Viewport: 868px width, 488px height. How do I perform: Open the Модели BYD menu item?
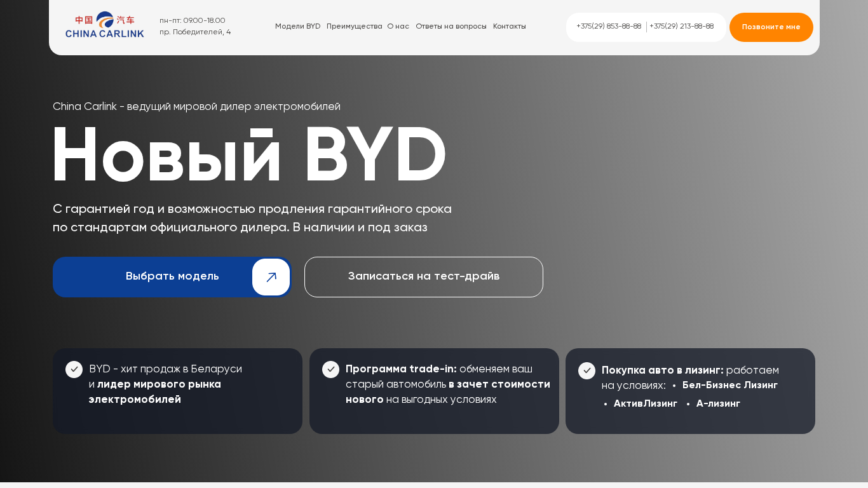coord(298,27)
